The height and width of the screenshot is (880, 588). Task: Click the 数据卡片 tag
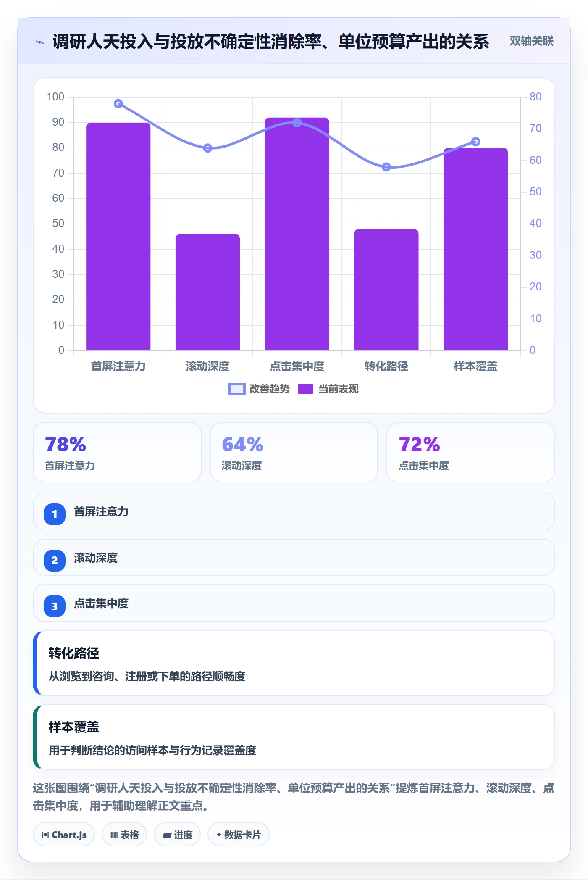coord(239,835)
